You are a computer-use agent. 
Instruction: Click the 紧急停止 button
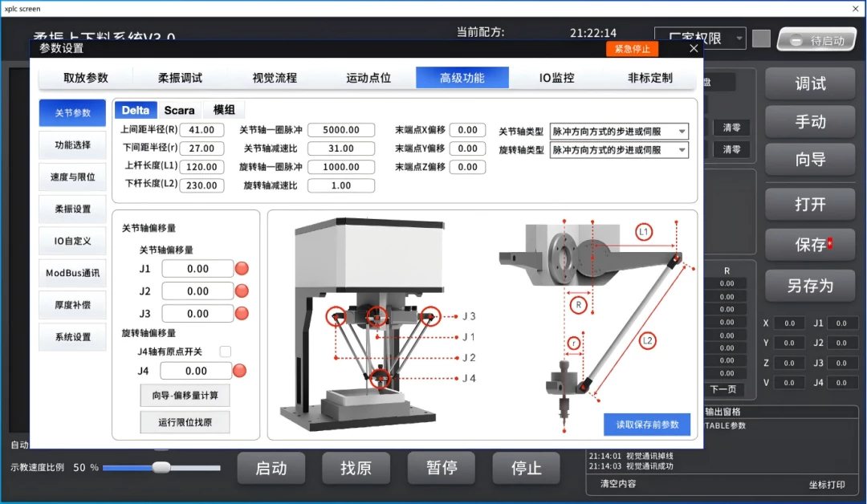[x=633, y=49]
